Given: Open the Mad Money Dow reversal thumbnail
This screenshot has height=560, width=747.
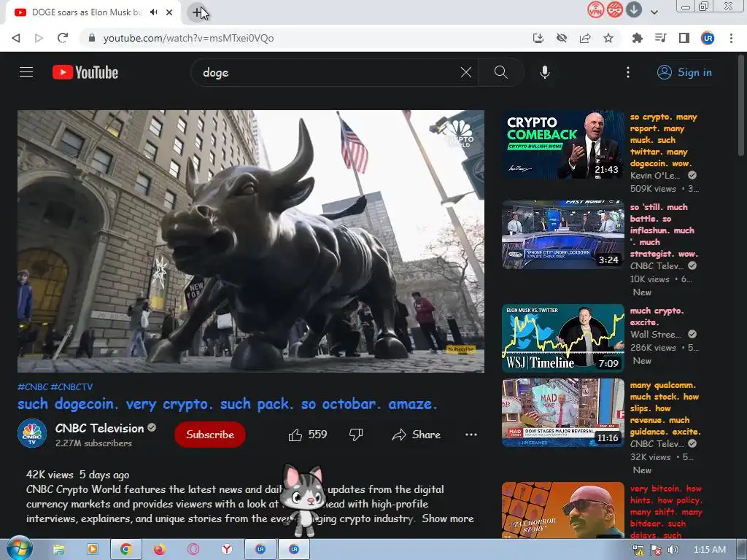Looking at the screenshot, I should [x=562, y=413].
